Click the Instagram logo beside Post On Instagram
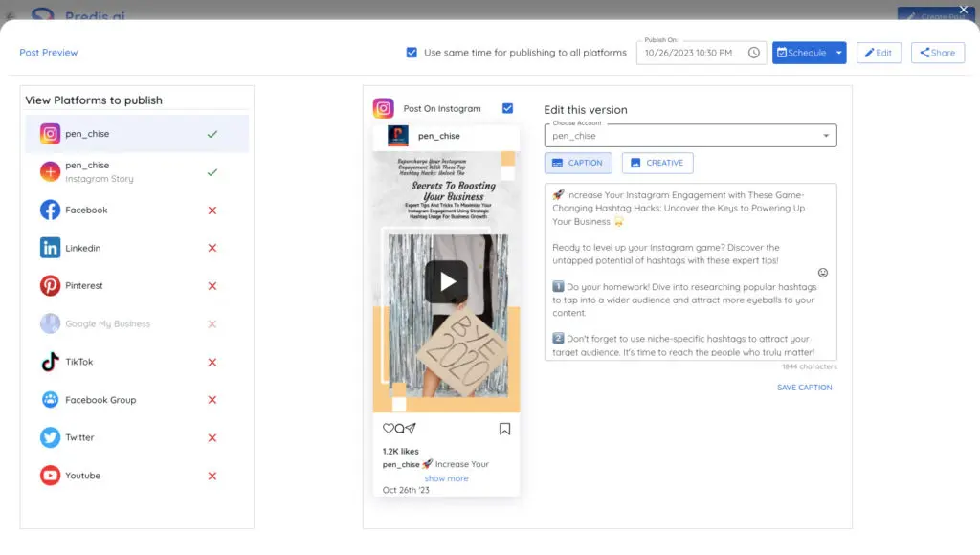 coord(383,108)
